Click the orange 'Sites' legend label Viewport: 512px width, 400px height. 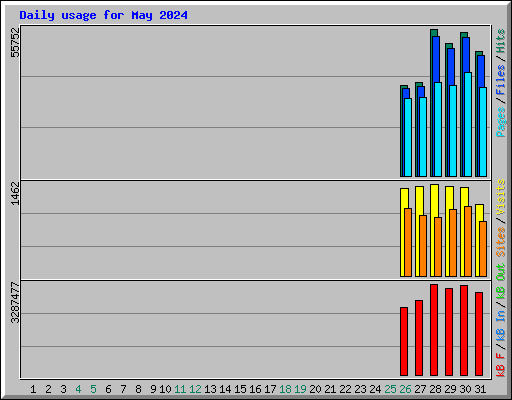501,242
